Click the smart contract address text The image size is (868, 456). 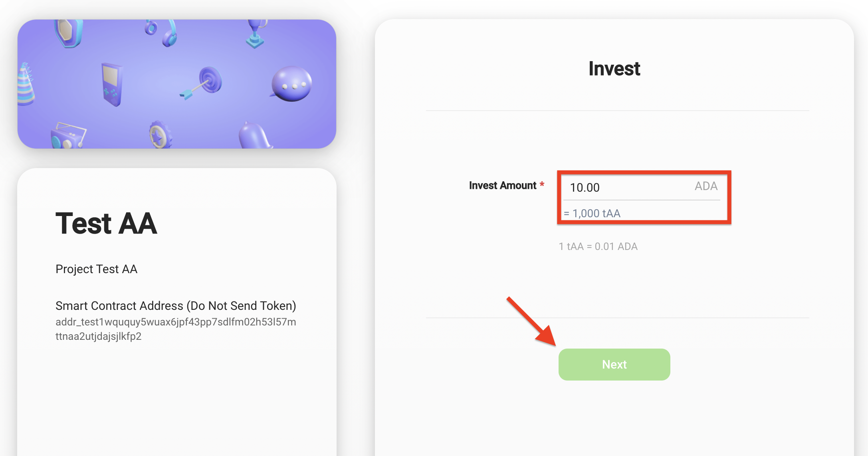[176, 329]
